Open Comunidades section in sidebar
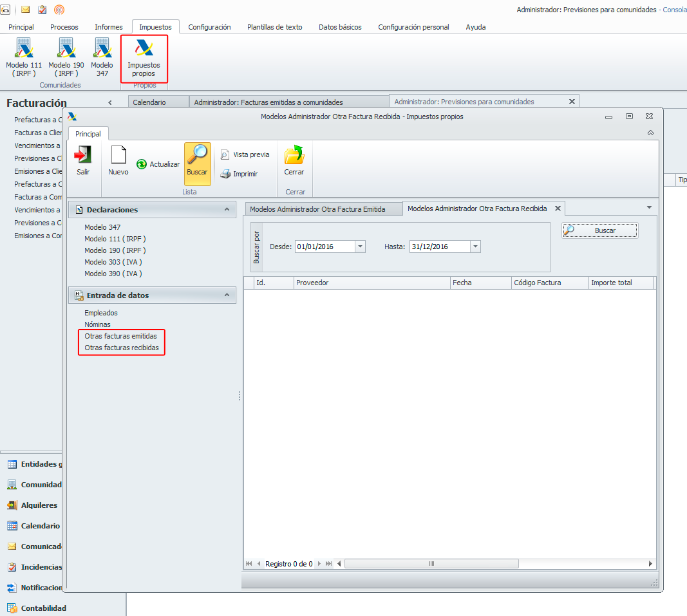The image size is (687, 616). point(35,485)
